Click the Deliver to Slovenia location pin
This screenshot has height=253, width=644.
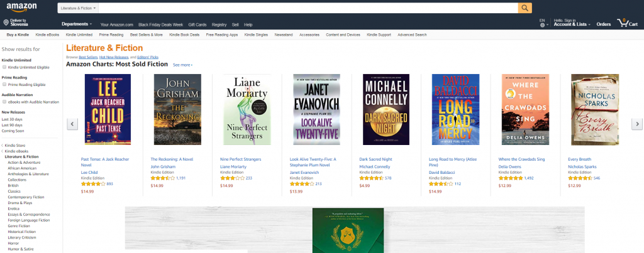click(6, 23)
